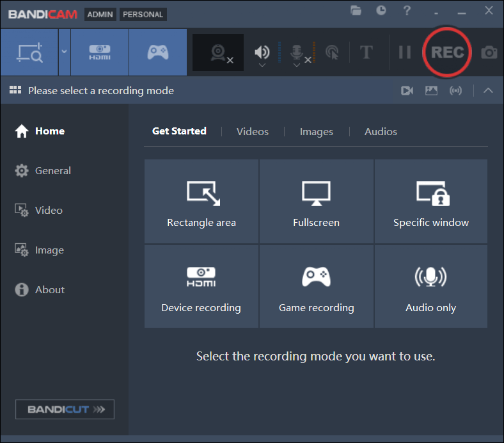Expand the microphone settings arrow
The width and height of the screenshot is (504, 443).
tap(297, 65)
